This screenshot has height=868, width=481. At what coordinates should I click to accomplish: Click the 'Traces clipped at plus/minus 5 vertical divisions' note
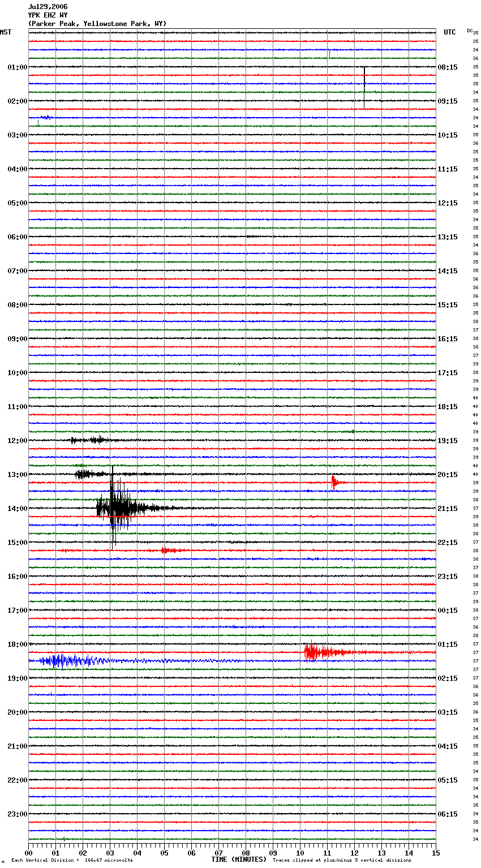click(342, 861)
